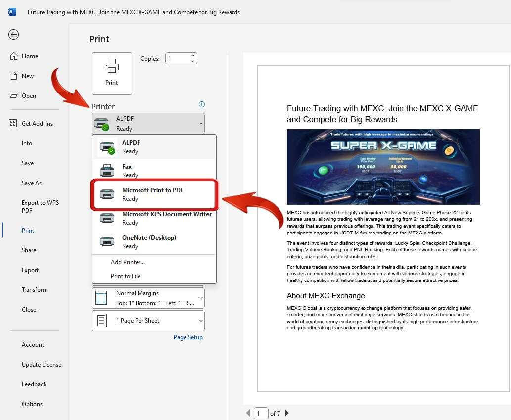511x420 pixels.
Task: Click Close in the sidebar
Action: point(29,310)
